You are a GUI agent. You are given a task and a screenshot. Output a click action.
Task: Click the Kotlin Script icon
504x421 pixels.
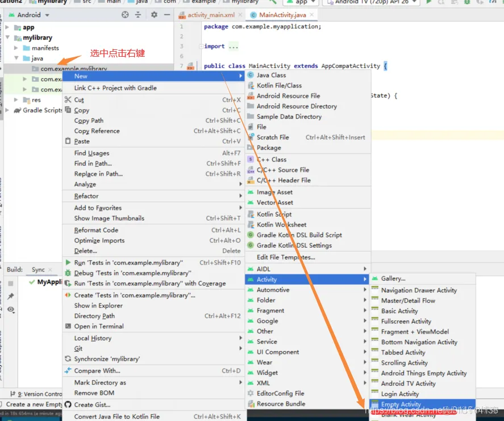pyautogui.click(x=251, y=214)
